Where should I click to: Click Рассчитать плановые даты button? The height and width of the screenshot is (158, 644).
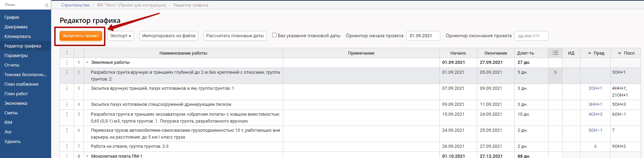(x=235, y=36)
